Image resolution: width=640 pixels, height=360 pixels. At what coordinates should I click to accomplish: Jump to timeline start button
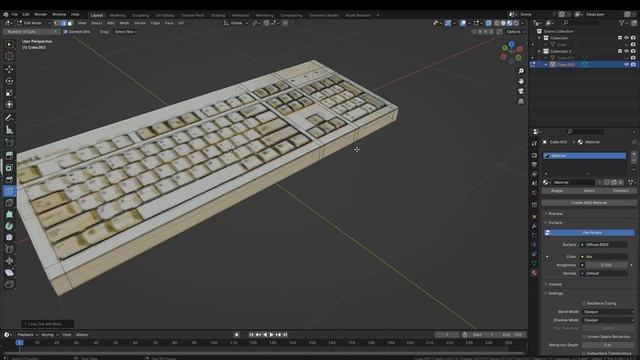tap(251, 335)
